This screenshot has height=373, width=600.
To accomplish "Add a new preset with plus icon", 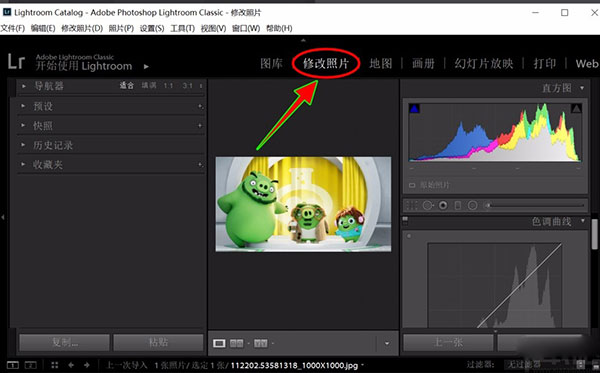I will (x=200, y=106).
